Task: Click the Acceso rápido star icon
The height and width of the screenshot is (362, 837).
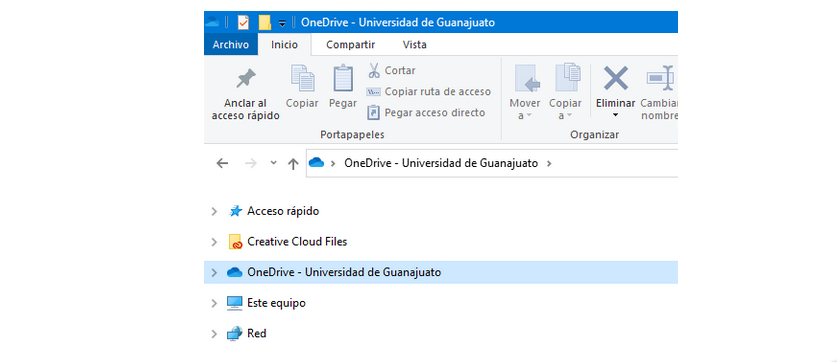Action: pyautogui.click(x=235, y=211)
